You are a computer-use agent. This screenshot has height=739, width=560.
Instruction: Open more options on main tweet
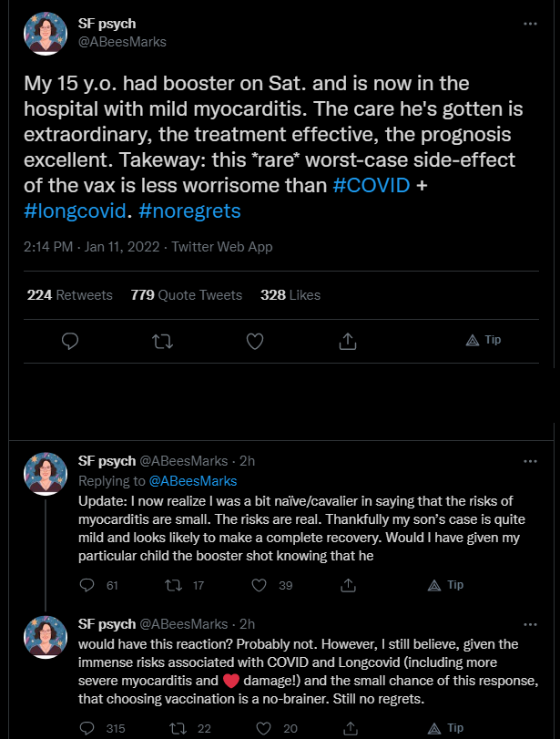[530, 24]
